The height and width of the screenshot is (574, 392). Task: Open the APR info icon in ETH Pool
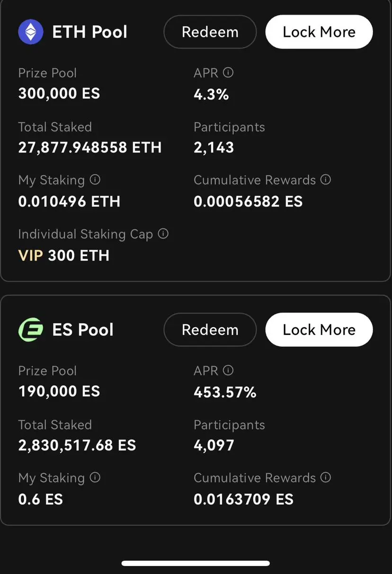click(228, 73)
